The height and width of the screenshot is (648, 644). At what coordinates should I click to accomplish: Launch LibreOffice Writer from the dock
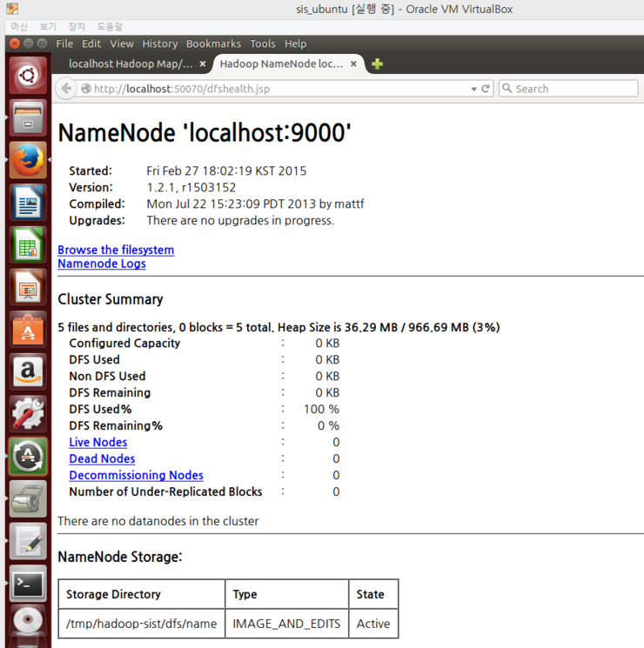pyautogui.click(x=28, y=203)
